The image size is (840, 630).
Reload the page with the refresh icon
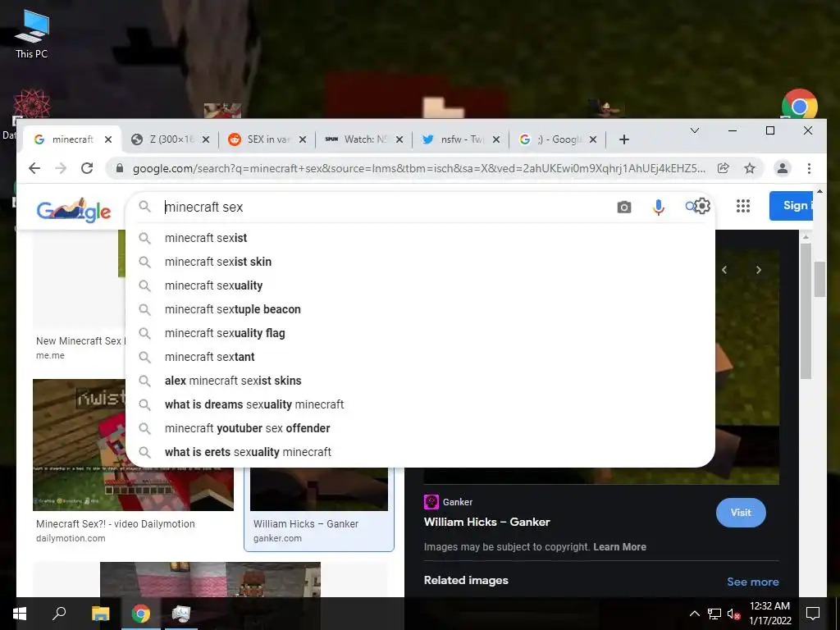point(87,168)
